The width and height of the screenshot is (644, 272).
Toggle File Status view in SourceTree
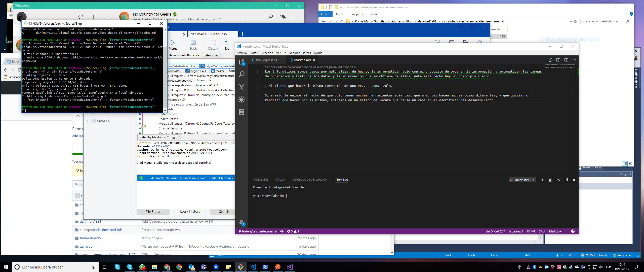click(x=153, y=211)
